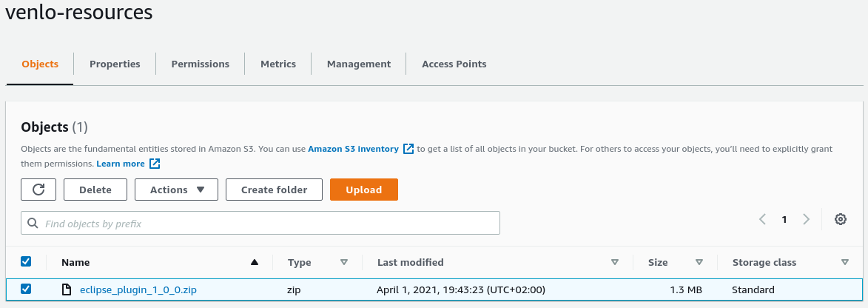Click the Last modified column header text
The image size is (868, 308).
coord(410,262)
